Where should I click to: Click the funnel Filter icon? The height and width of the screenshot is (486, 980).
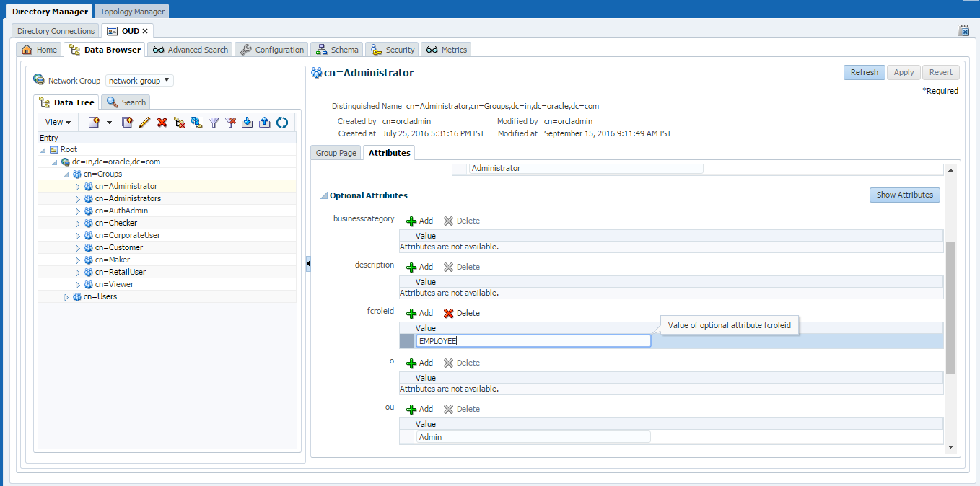coord(214,123)
